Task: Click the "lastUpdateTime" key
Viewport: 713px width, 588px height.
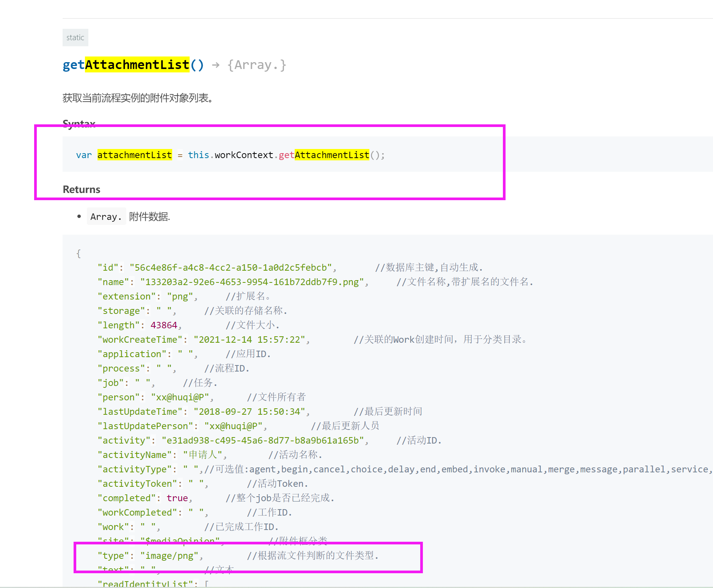Action: coord(140,412)
